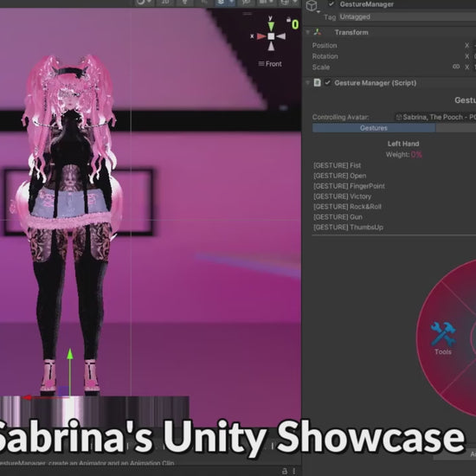
Task: Toggle the scene gizmo rotation lock icon
Action: (x=288, y=20)
